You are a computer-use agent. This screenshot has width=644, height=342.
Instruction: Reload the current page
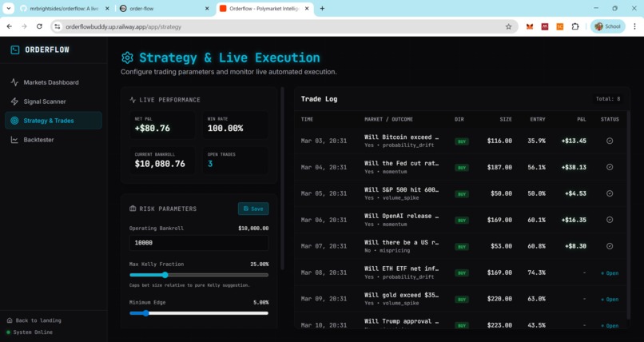point(39,26)
